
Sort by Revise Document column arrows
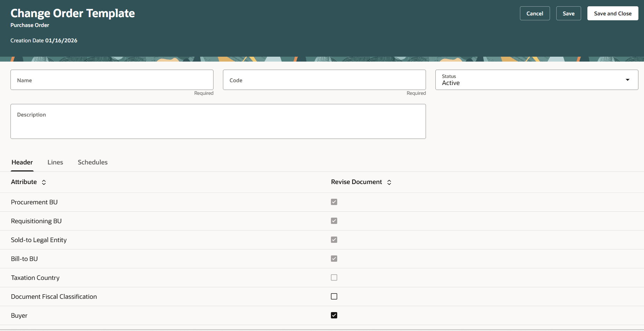[389, 182]
